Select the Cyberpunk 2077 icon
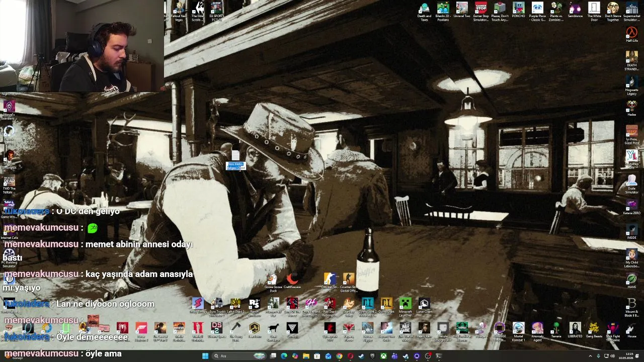This screenshot has width=644, height=362. (x=330, y=332)
